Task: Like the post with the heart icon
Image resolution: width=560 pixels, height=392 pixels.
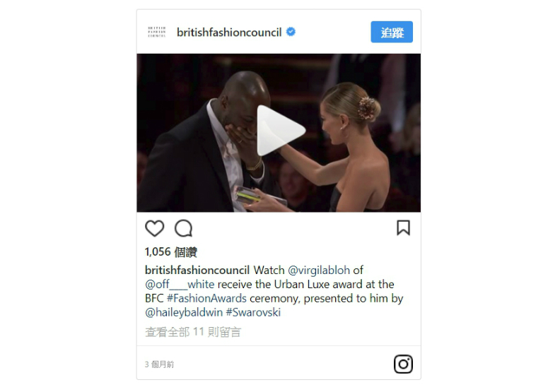Action: coord(155,228)
